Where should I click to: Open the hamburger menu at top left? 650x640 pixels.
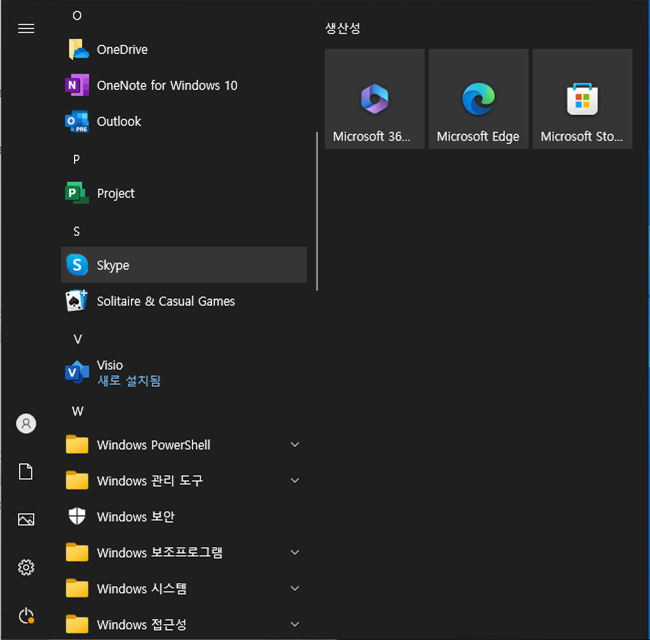(26, 28)
